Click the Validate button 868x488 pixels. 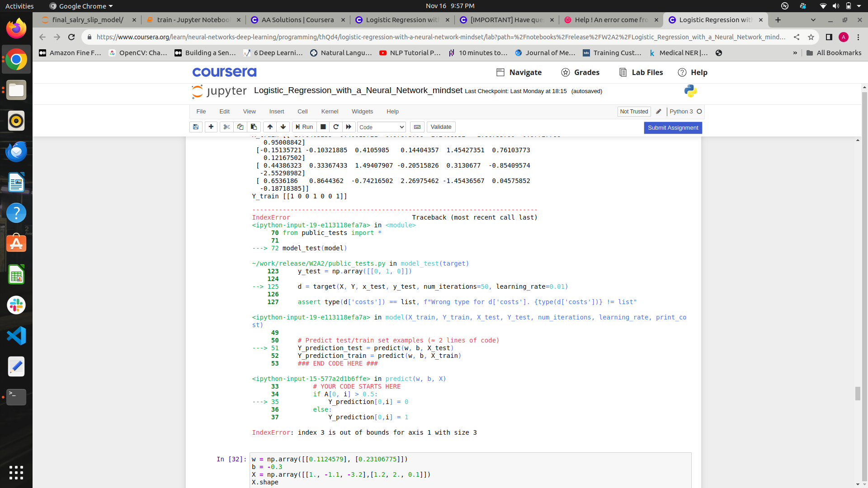440,127
